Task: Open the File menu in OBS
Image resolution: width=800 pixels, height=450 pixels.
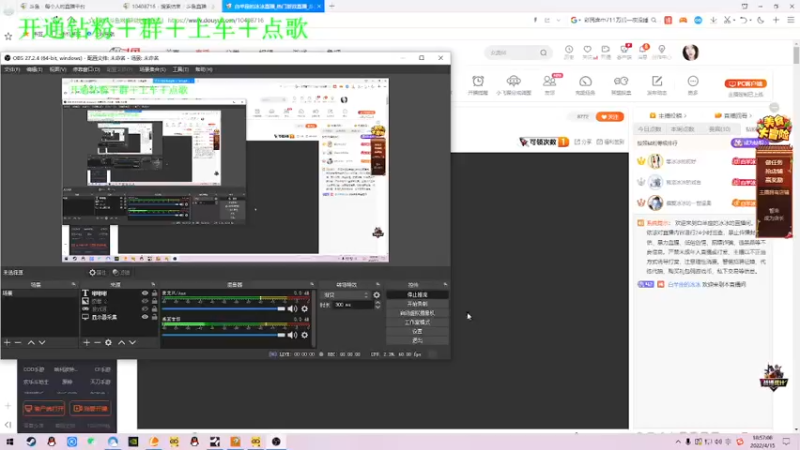Action: tap(12, 69)
